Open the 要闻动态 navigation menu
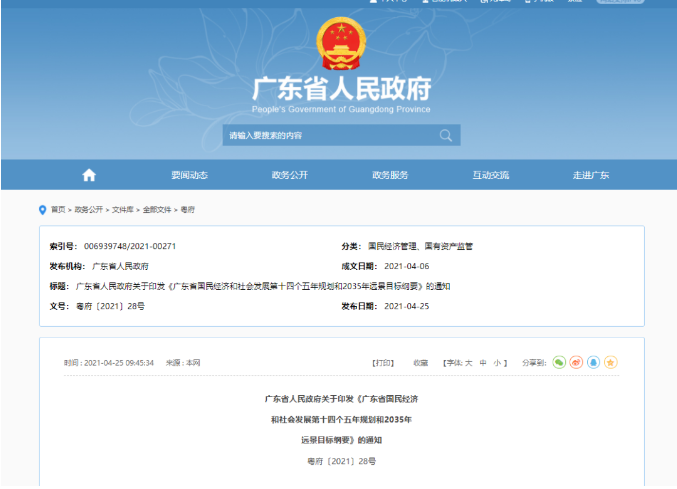This screenshot has width=677, height=489. (x=190, y=175)
